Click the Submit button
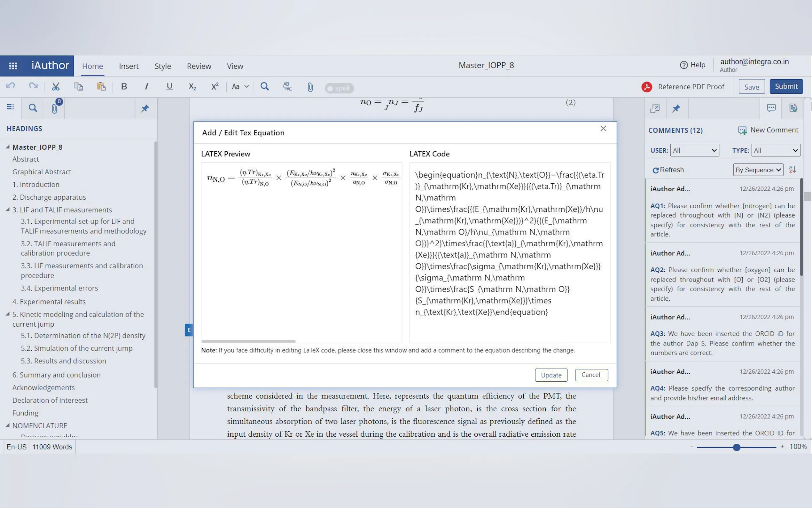Screen dimensions: 812x508 786,86
